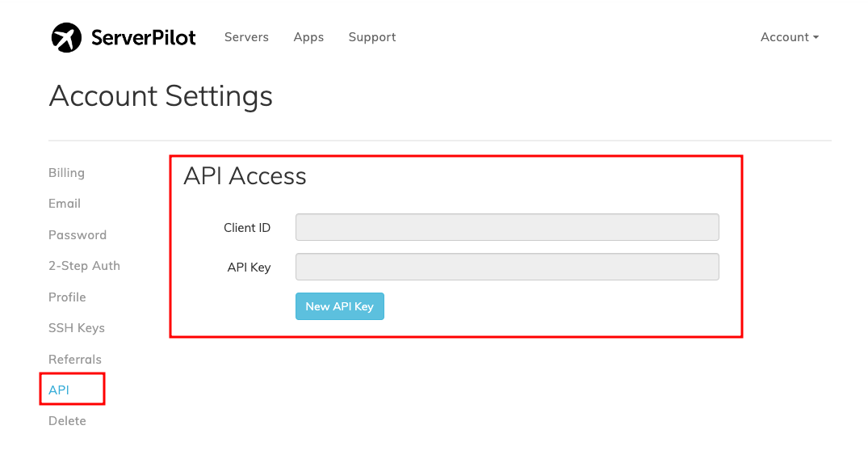This screenshot has width=868, height=455.
Task: Select SSH Keys in the sidebar
Action: pos(77,328)
